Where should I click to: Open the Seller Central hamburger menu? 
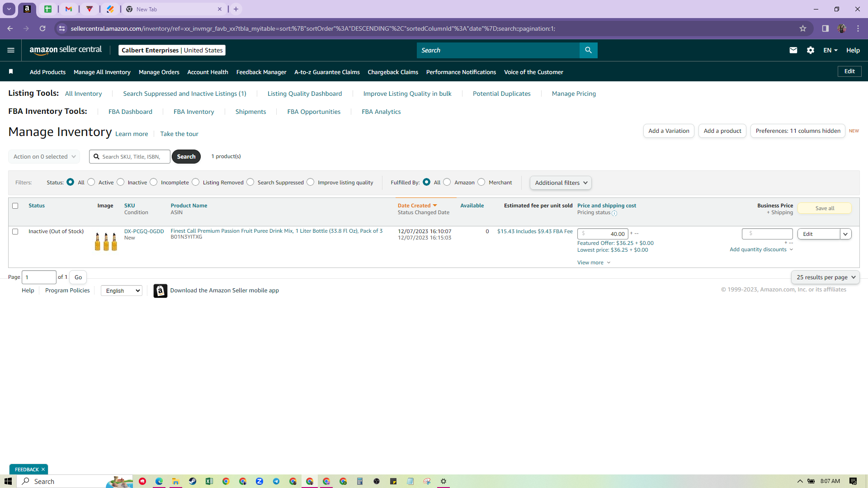[11, 50]
